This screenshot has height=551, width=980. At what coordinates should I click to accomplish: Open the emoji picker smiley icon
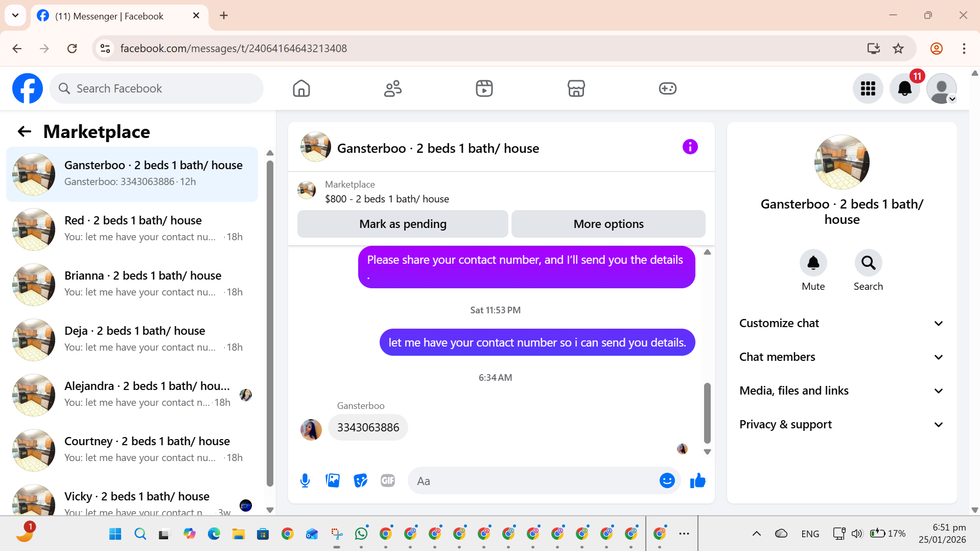(x=667, y=480)
